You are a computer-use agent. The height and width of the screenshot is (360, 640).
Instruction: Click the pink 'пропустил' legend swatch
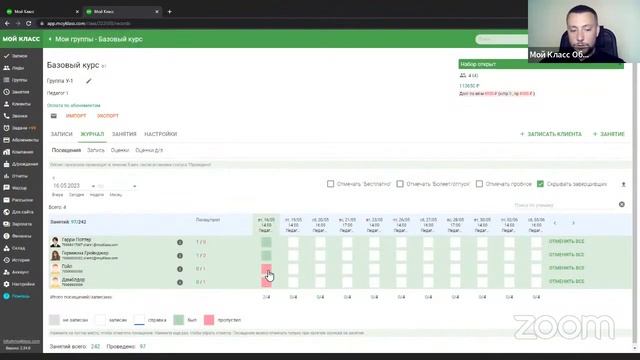click(209, 320)
